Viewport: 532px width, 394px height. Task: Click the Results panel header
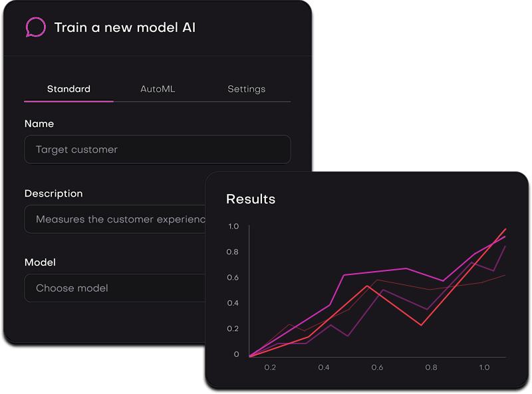250,199
